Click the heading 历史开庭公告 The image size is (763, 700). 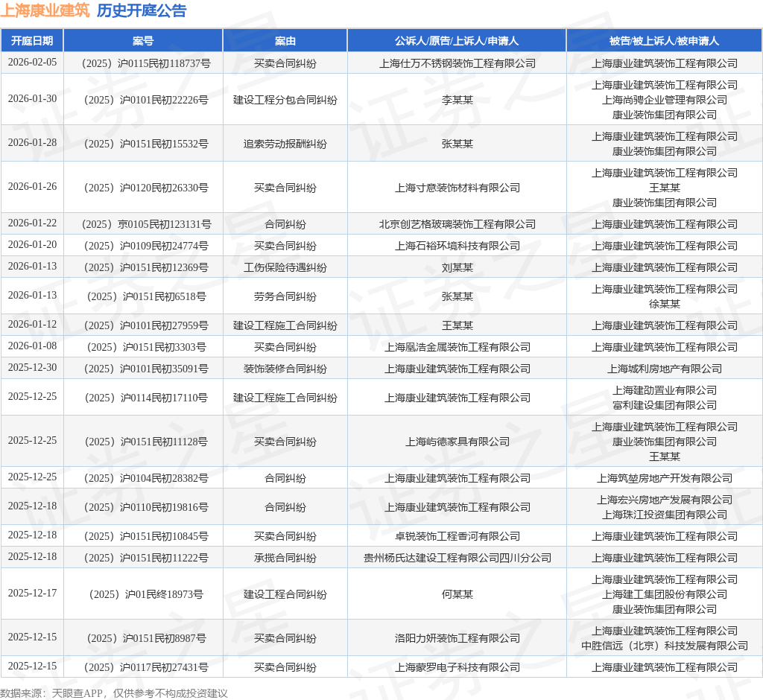142,10
